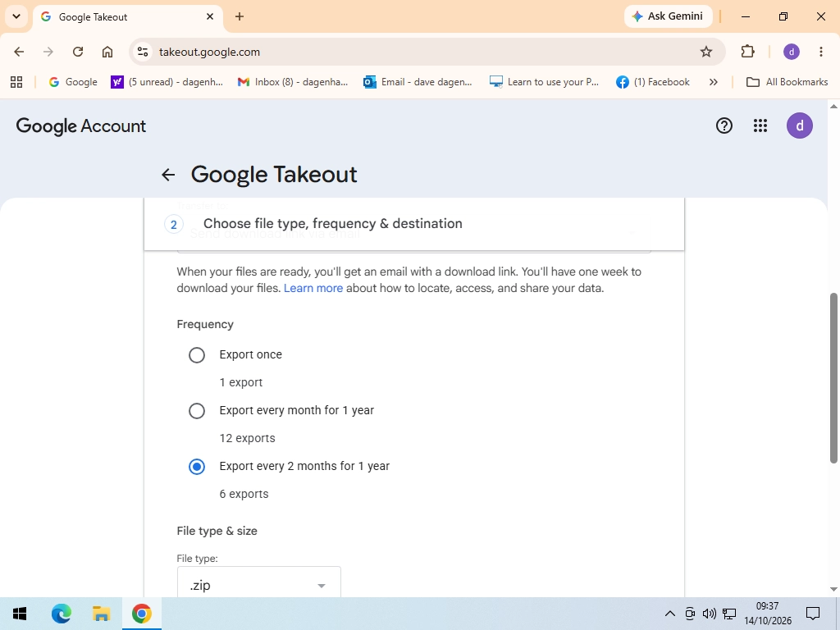The width and height of the screenshot is (840, 630).
Task: Open the All Bookmarks folder
Action: point(787,82)
